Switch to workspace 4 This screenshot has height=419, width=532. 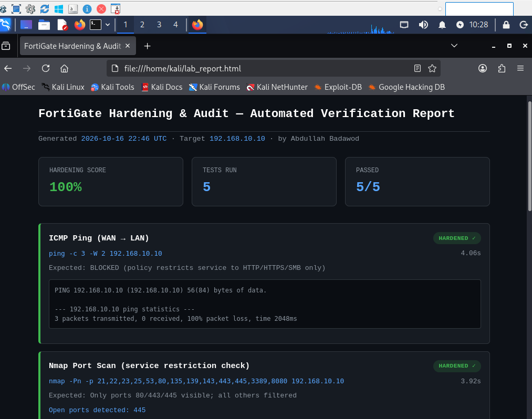coord(175,25)
